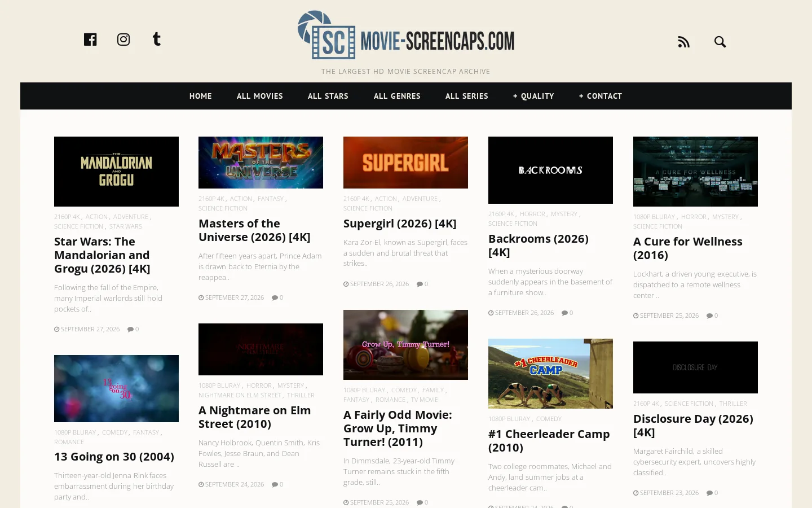Open Disclosure Day (2026) [4K] title link
The height and width of the screenshot is (508, 812).
point(693,426)
